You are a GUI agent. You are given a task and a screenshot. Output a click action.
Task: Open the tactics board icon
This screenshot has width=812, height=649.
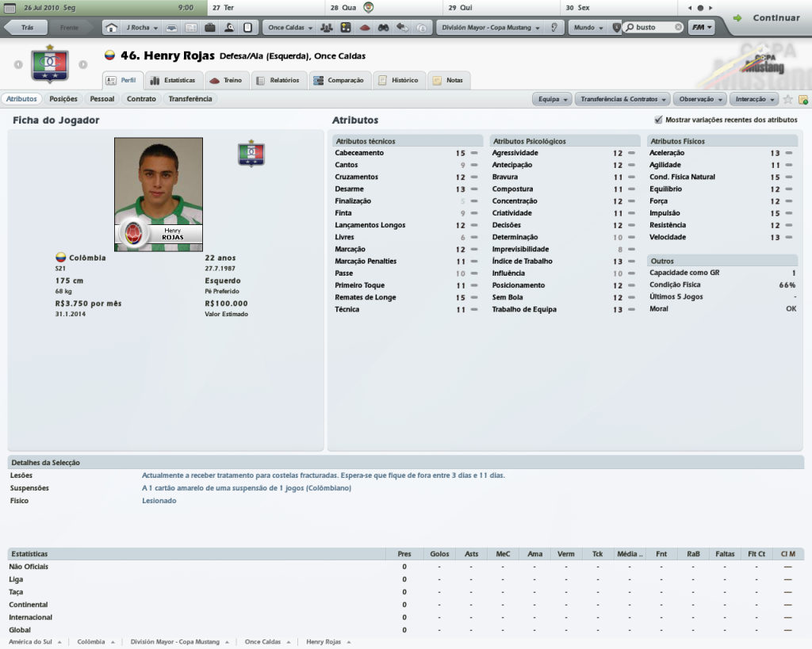point(346,28)
